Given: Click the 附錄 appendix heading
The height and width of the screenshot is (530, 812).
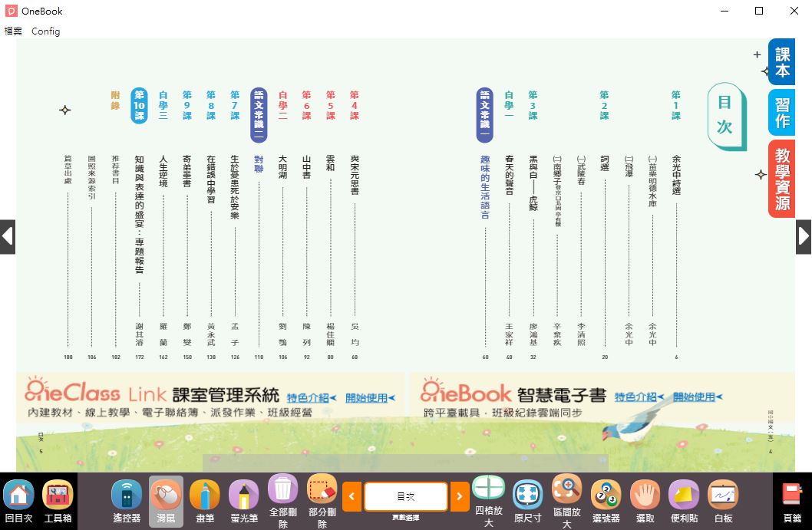Looking at the screenshot, I should 115,100.
